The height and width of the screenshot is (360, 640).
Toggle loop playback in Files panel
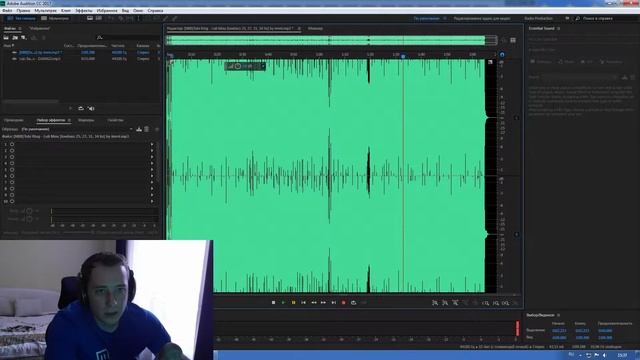click(x=81, y=109)
